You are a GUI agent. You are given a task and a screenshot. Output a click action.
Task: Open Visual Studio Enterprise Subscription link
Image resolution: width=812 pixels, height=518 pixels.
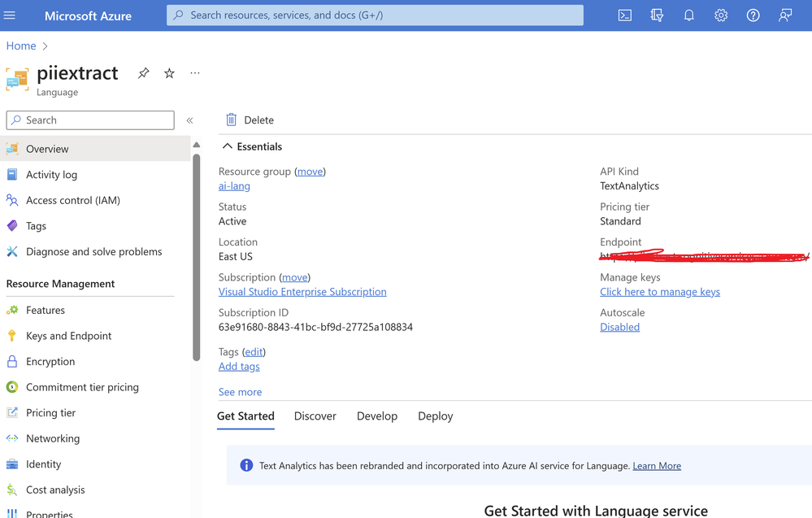coord(302,292)
